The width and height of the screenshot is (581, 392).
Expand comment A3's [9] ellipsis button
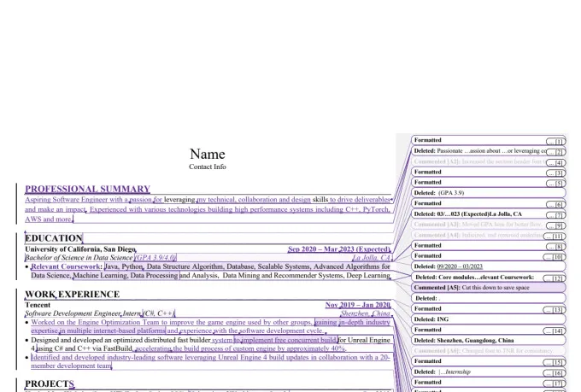[x=555, y=225]
